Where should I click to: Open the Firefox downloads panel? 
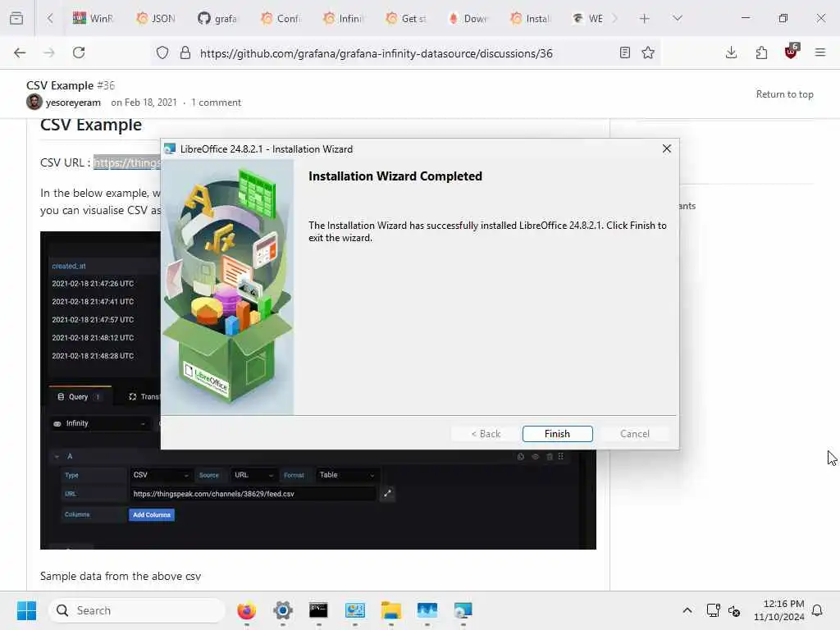[x=731, y=52]
